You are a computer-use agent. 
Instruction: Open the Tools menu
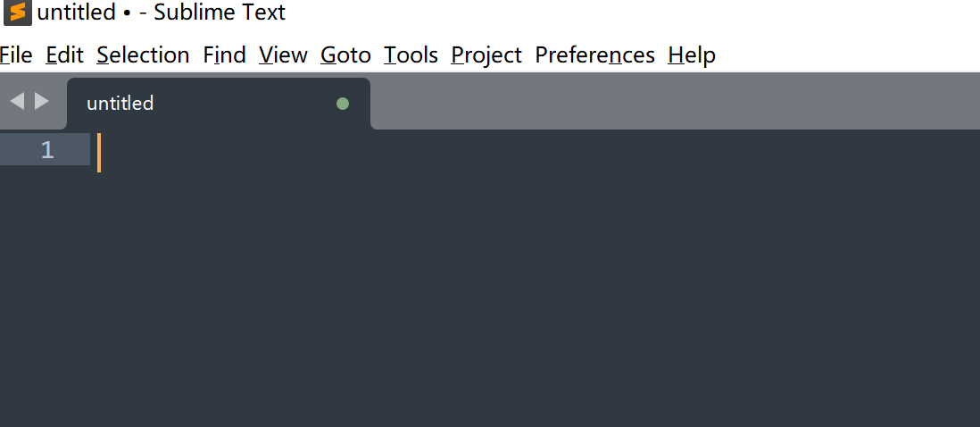point(411,55)
